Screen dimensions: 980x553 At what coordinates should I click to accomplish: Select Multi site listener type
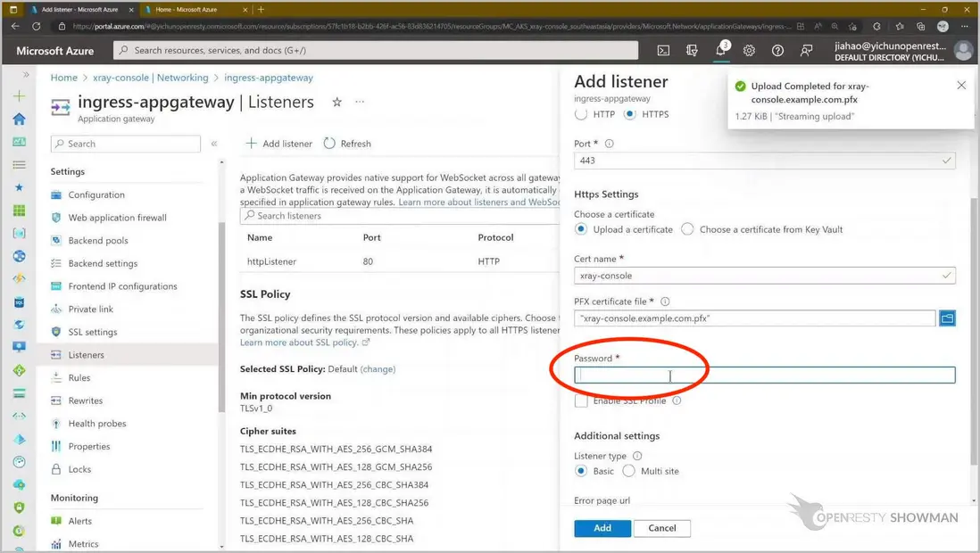coord(628,471)
